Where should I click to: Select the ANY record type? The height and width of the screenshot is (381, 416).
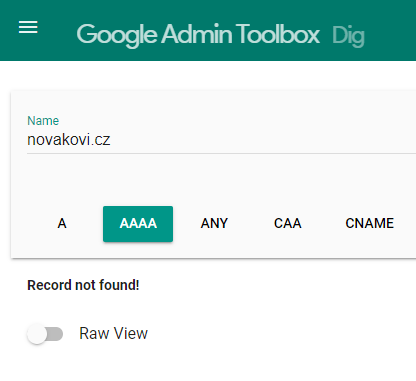[214, 224]
